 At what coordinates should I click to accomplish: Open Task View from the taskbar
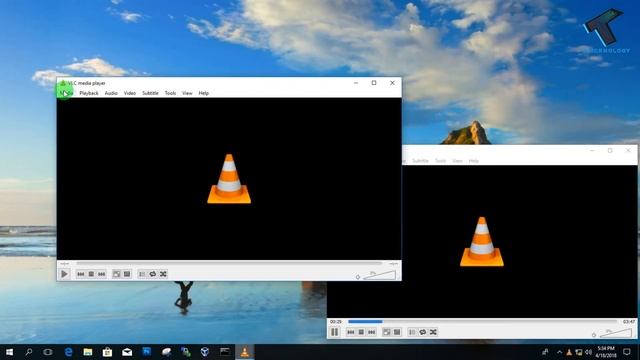click(x=48, y=352)
